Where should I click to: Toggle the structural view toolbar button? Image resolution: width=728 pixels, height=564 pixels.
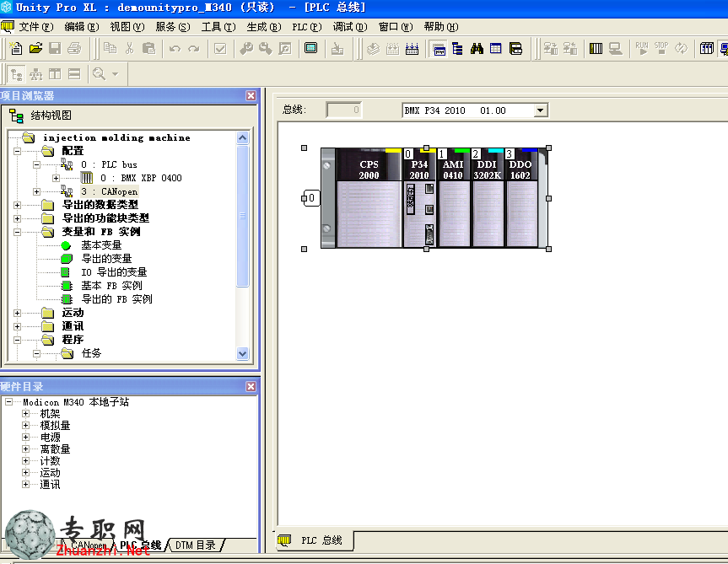pos(17,73)
